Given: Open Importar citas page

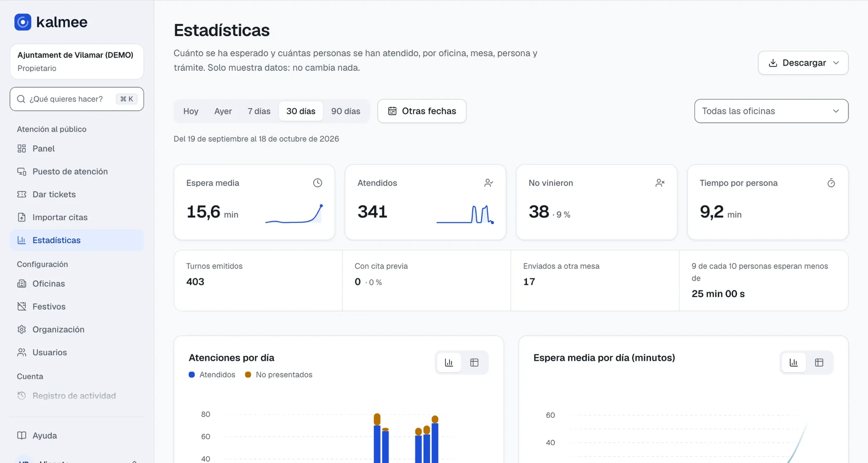Looking at the screenshot, I should [77, 217].
